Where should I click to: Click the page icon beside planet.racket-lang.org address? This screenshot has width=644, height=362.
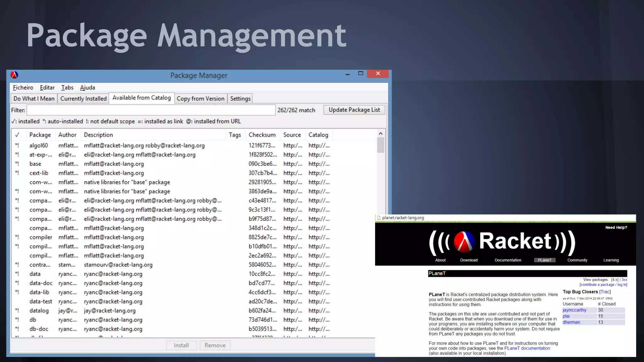tap(379, 218)
